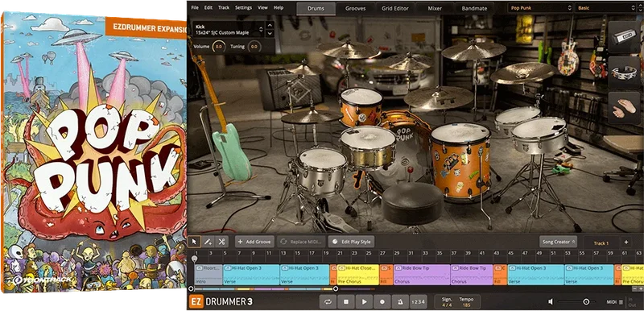The image size is (644, 311).
Task: Open the Help menu
Action: click(279, 7)
